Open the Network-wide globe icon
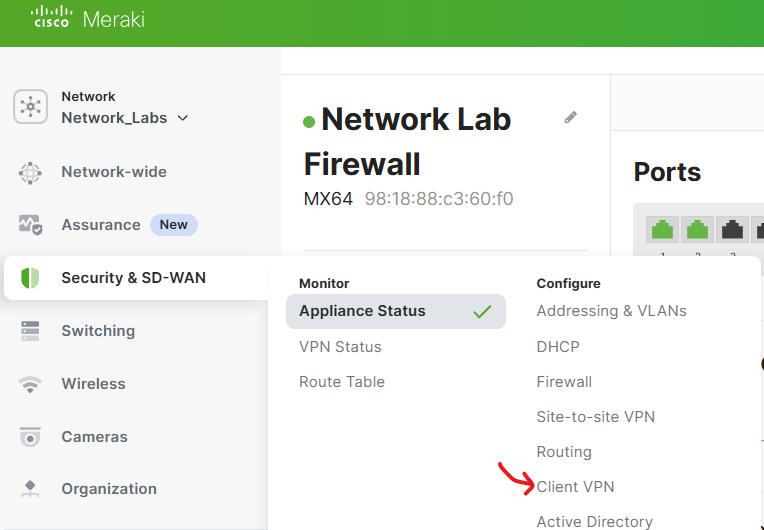 click(30, 172)
